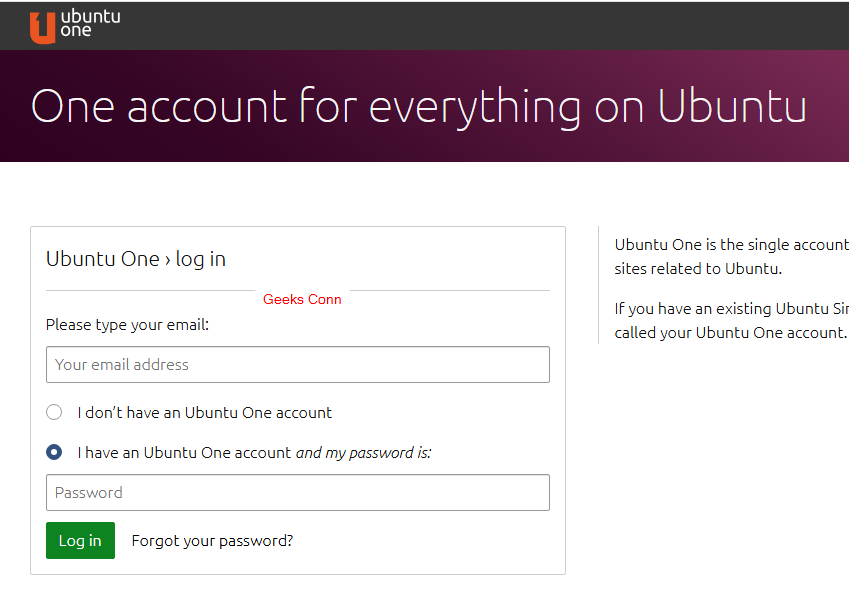Click the "log in" breadcrumb segment

click(x=199, y=258)
